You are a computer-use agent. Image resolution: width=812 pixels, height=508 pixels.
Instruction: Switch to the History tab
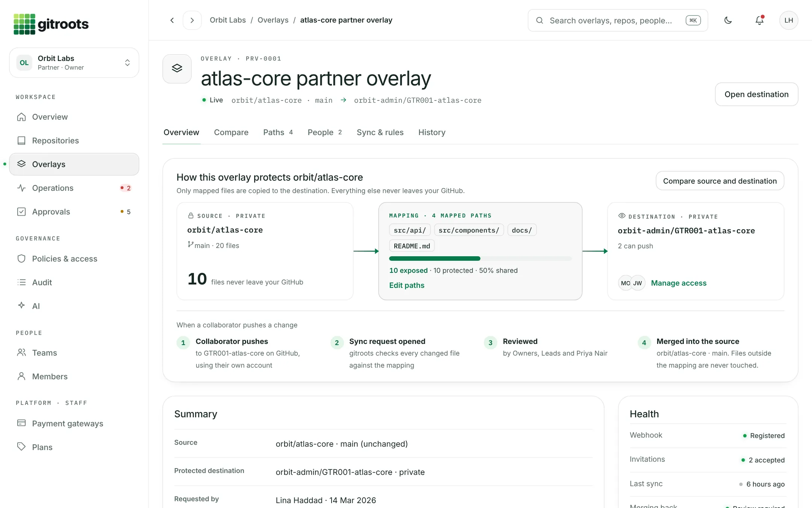coord(432,132)
